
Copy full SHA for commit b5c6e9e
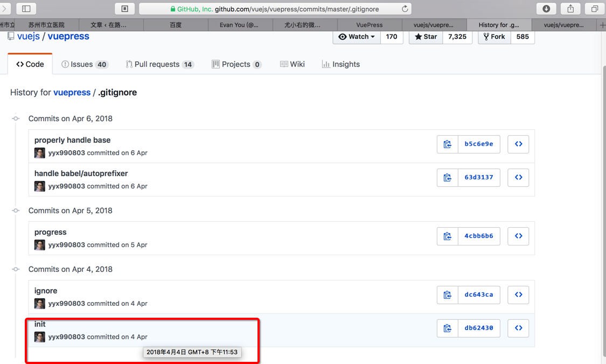point(447,144)
